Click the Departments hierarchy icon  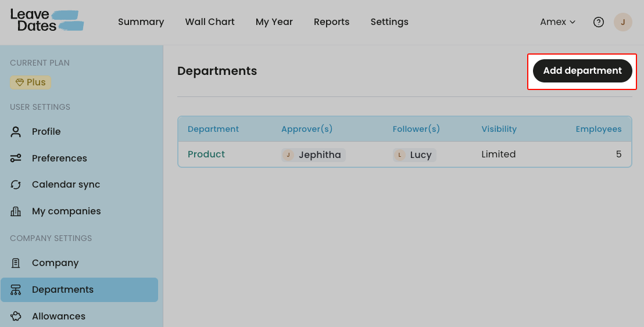[x=16, y=290]
